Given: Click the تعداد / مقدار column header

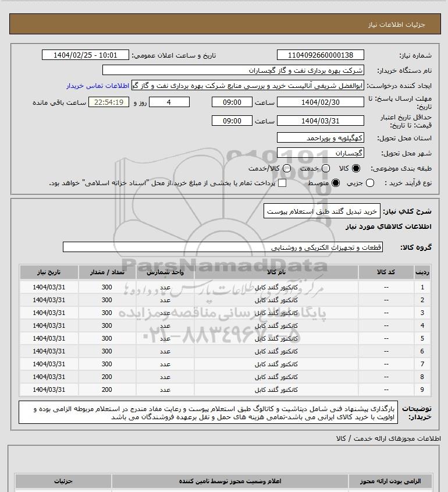Looking at the screenshot, I should 107,272.
